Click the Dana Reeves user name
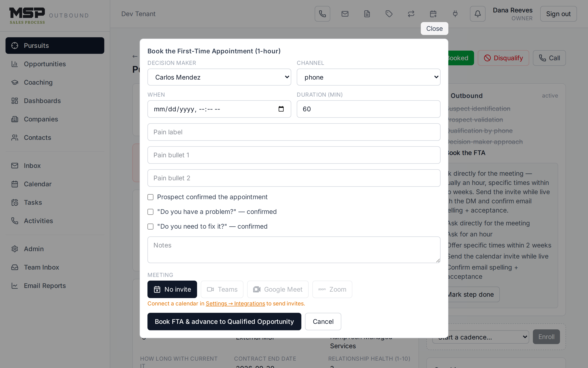588x368 pixels. [x=513, y=10]
